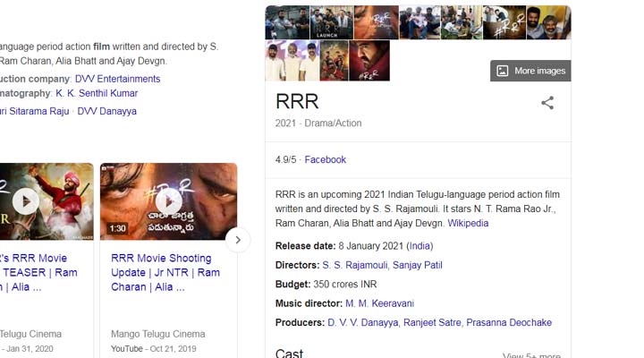The width and height of the screenshot is (644, 358).
Task: Click the carousel next arrow chevron
Action: pos(237,239)
